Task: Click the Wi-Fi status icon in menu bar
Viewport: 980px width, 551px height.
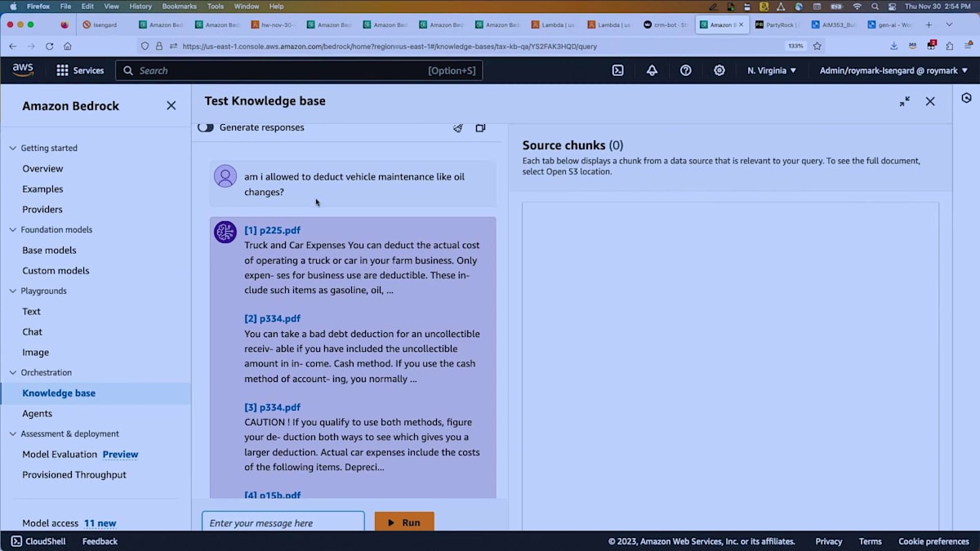Action: 857,6
